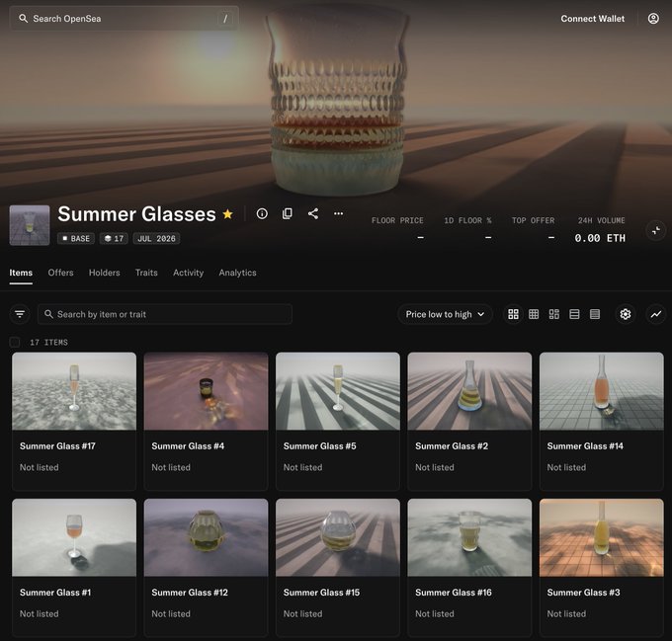
Task: Copy the collection address icon
Action: pos(288,213)
